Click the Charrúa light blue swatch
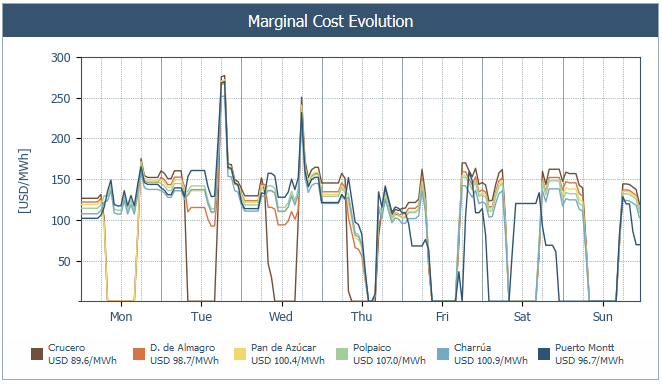The width and height of the screenshot is (662, 384). (x=443, y=354)
